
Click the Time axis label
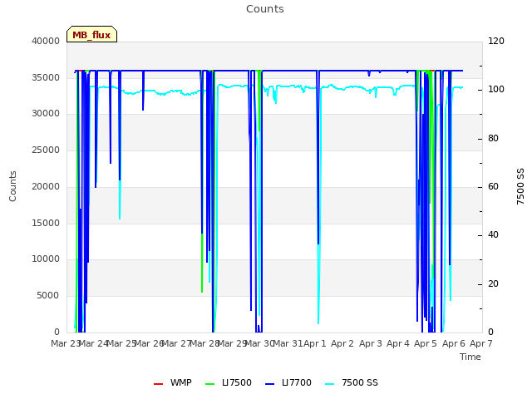tap(470, 357)
